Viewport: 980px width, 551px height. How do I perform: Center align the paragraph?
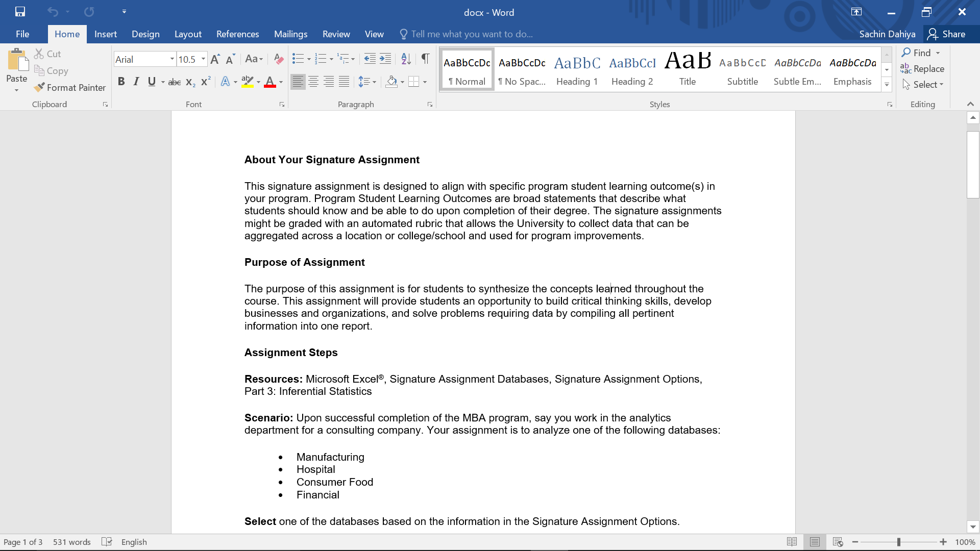313,81
